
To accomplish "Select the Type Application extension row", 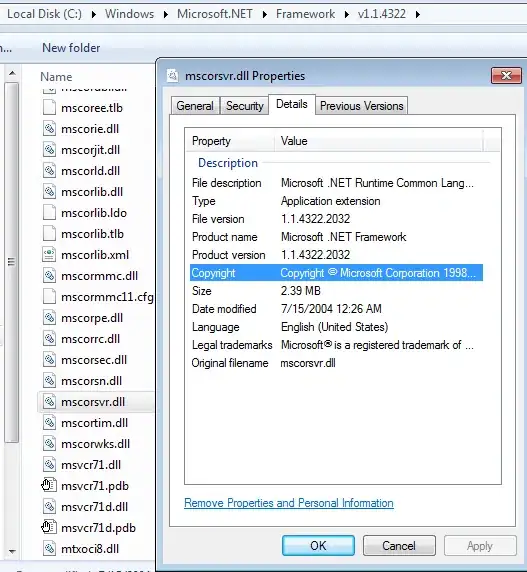I will (336, 201).
